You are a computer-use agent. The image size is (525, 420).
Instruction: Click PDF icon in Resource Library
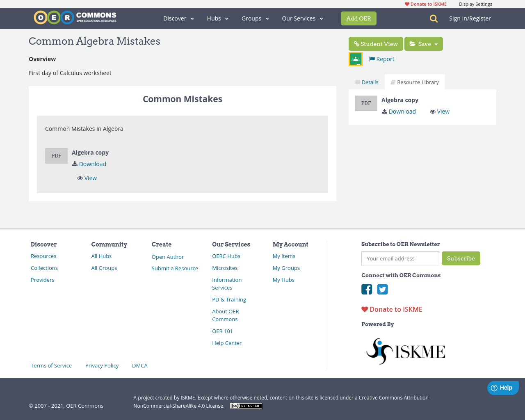(366, 103)
